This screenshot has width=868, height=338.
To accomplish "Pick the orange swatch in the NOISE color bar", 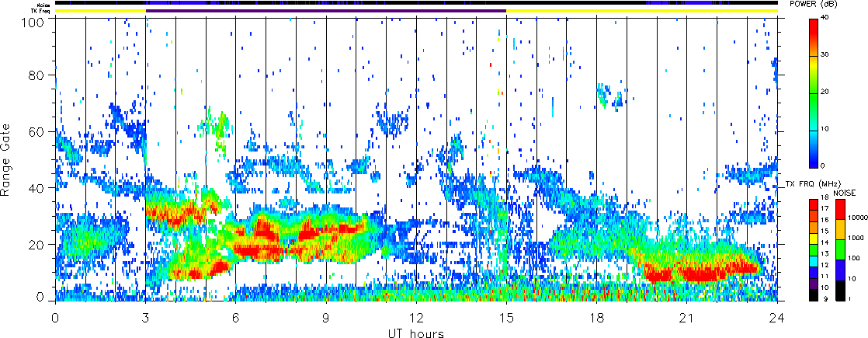I will tap(840, 231).
